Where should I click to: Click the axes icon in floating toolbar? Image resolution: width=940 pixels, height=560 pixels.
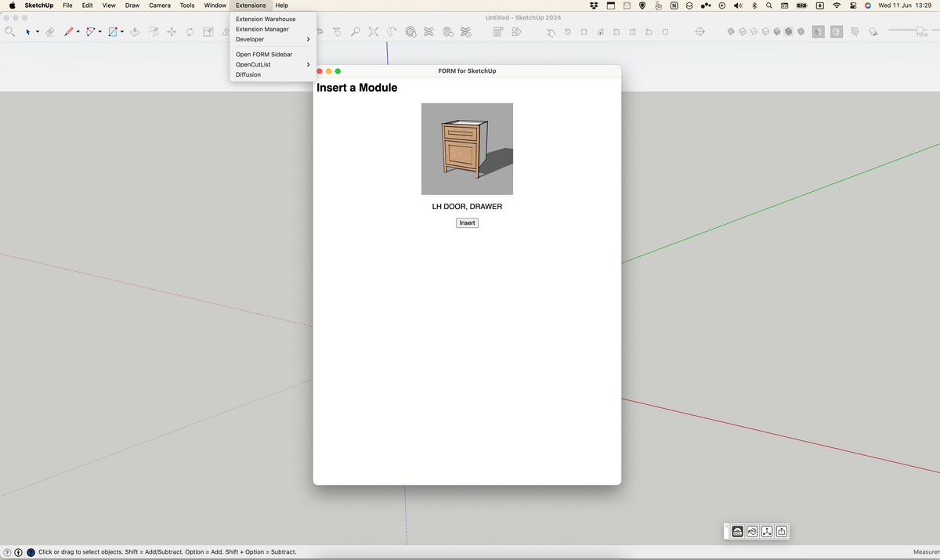tap(767, 532)
